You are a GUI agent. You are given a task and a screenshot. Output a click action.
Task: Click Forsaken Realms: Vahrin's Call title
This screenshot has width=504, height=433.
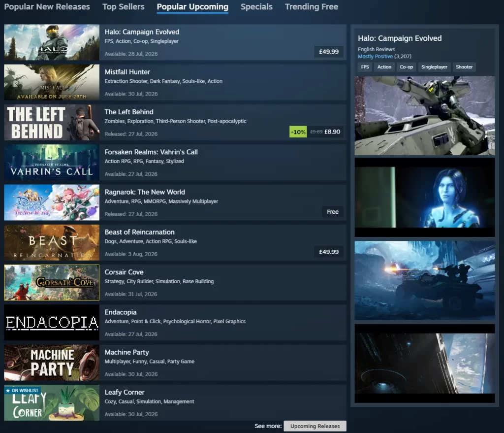click(151, 152)
